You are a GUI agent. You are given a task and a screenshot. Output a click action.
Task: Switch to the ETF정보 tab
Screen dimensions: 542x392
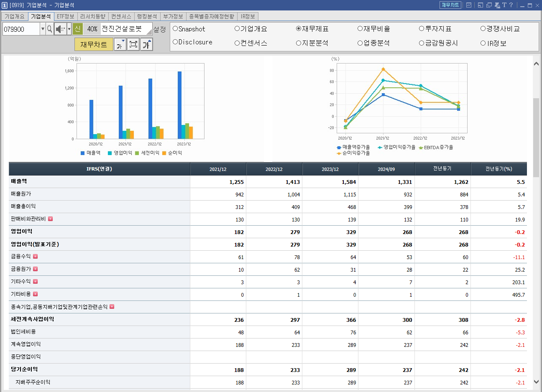65,17
